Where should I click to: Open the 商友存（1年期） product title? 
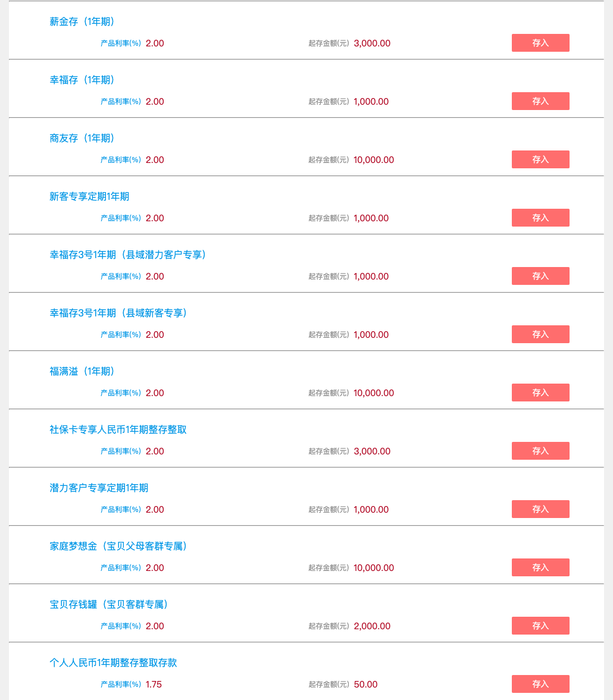click(82, 139)
